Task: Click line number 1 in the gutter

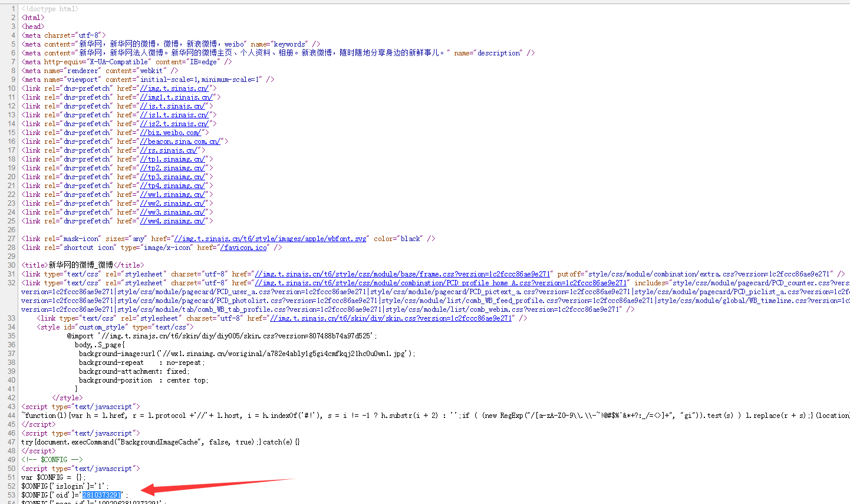Action: click(x=14, y=9)
